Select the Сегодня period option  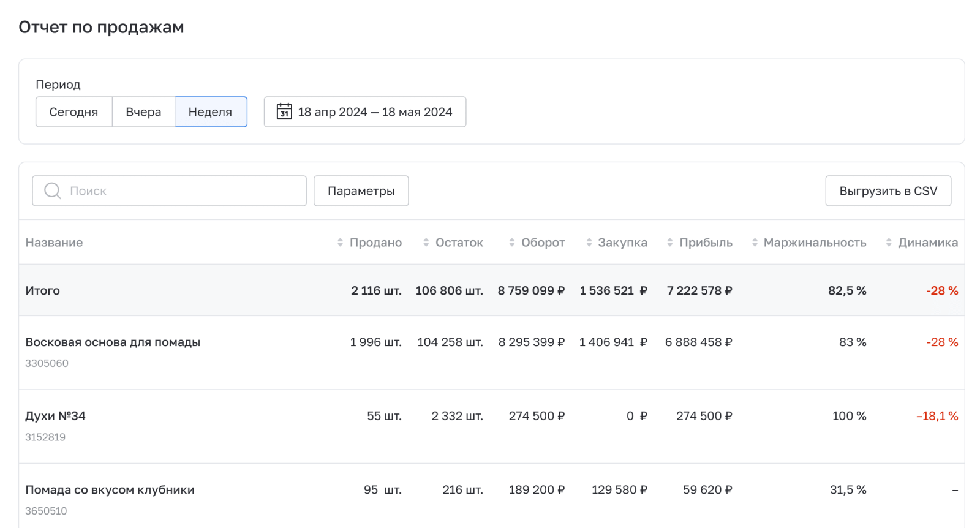click(x=73, y=111)
